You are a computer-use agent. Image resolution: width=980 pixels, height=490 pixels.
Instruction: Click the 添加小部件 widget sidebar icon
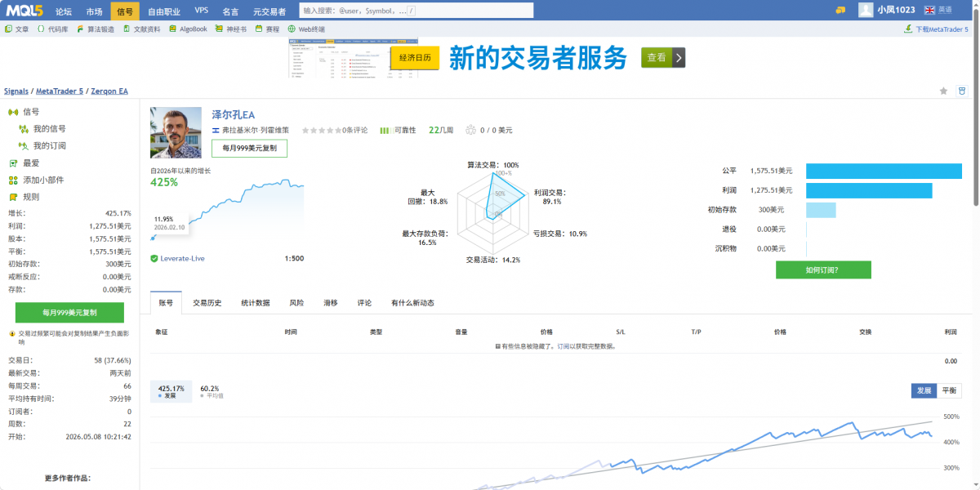(13, 180)
